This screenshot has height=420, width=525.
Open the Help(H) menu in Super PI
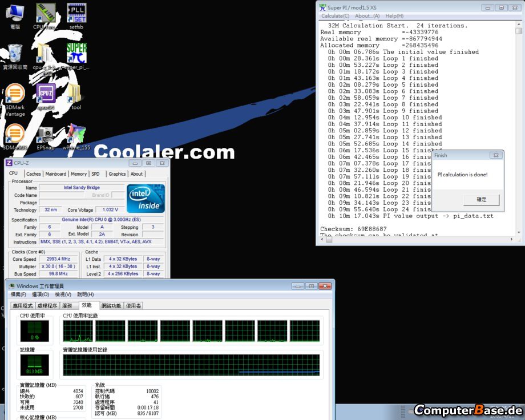click(394, 16)
